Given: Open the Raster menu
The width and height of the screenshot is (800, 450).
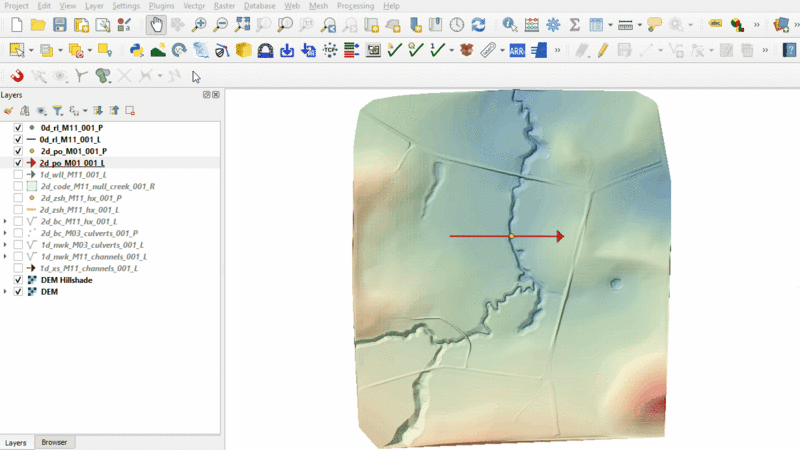Looking at the screenshot, I should 223,6.
